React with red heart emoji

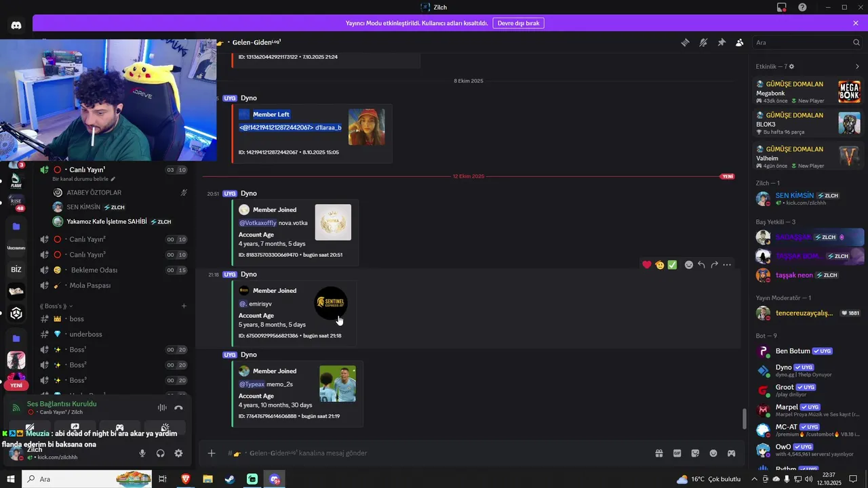tap(647, 264)
